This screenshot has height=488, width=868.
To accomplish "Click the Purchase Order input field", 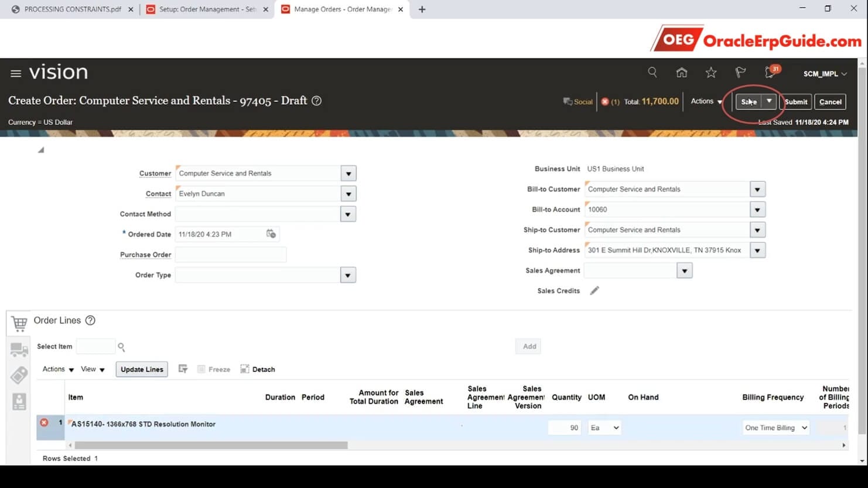I will (x=231, y=254).
